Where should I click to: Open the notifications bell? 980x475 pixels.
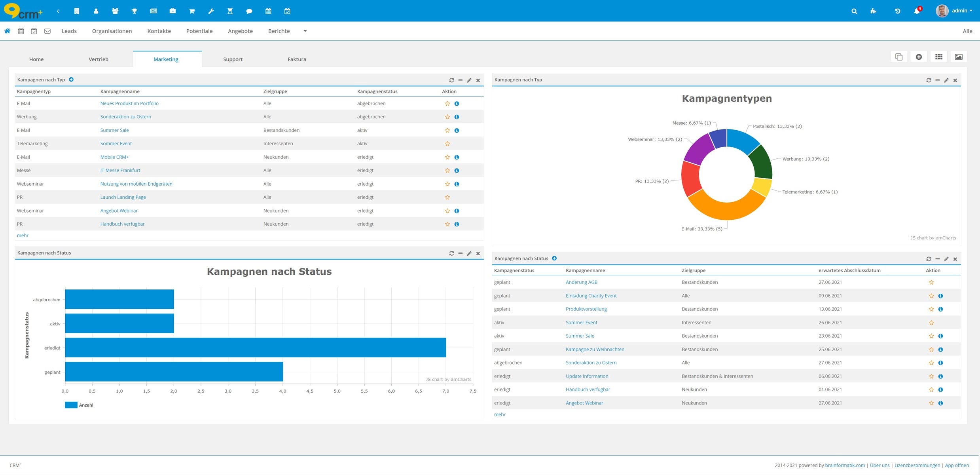[x=916, y=11]
